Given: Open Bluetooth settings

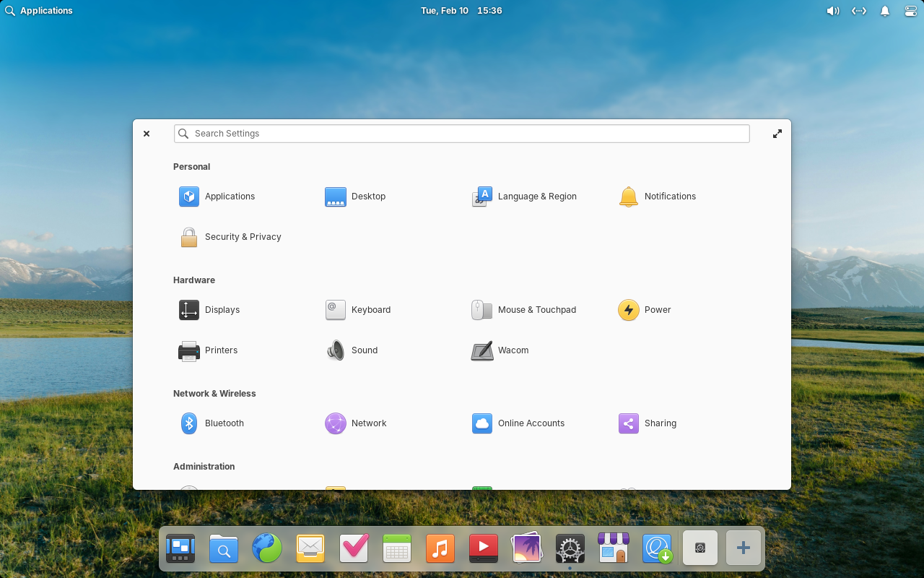Looking at the screenshot, I should pyautogui.click(x=189, y=423).
